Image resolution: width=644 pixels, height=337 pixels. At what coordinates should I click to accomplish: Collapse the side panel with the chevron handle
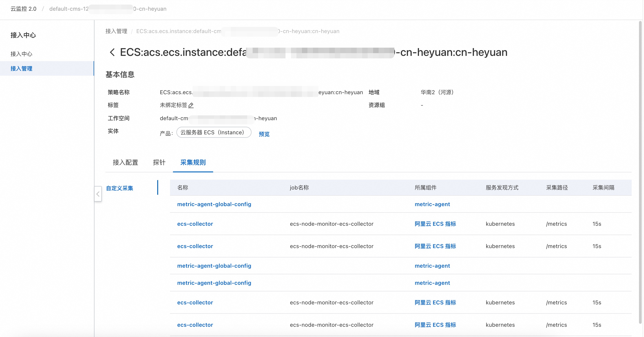click(x=98, y=194)
